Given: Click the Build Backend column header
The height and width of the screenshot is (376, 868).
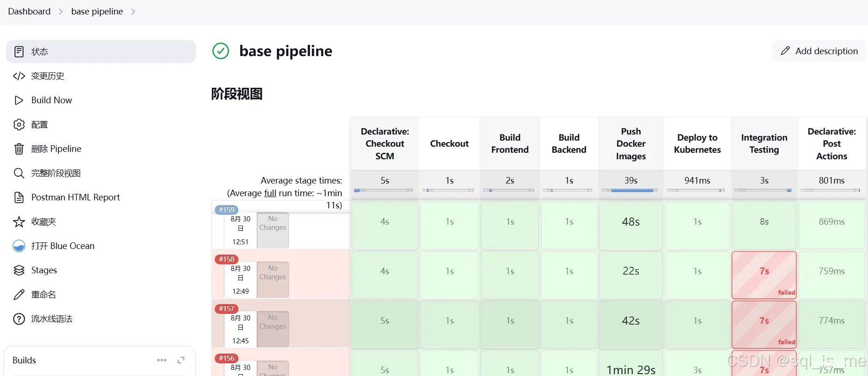Looking at the screenshot, I should click(569, 144).
